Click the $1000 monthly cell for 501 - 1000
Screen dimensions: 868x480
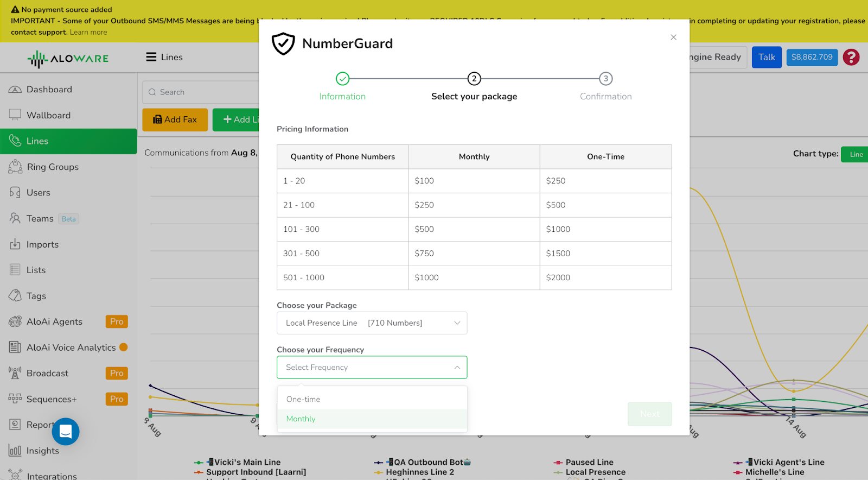pos(474,277)
